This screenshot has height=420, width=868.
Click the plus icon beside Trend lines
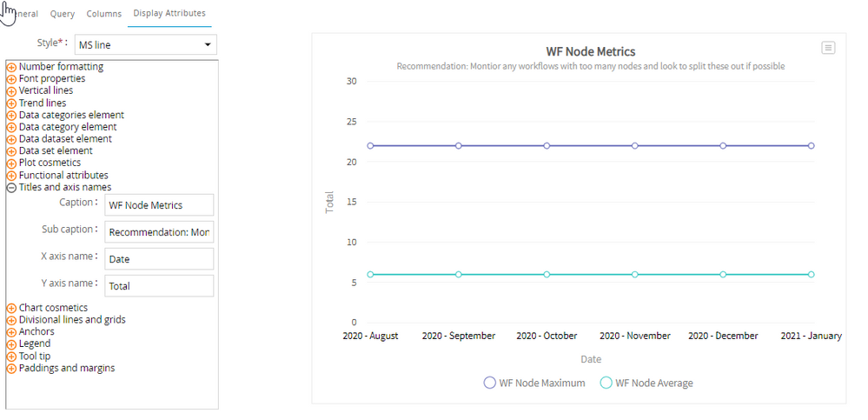tap(12, 103)
